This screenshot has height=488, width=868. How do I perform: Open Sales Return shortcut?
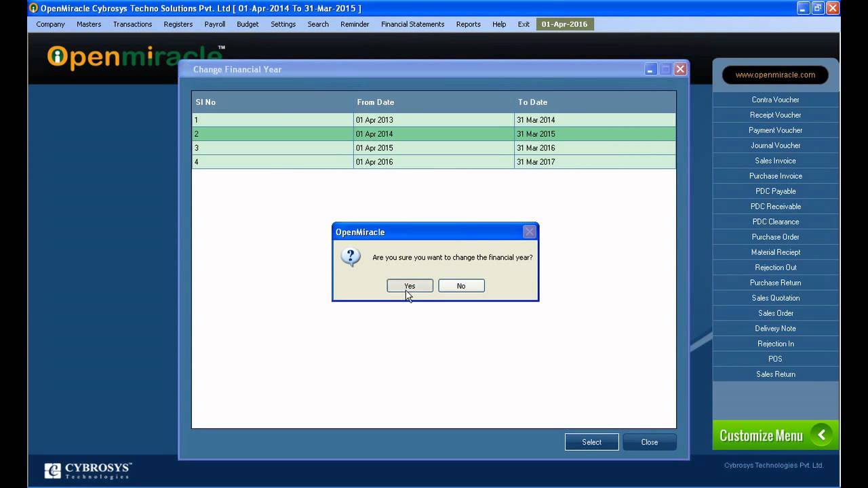coord(775,374)
